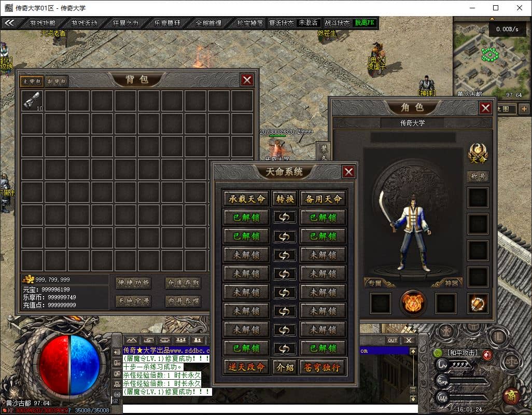Collapse top menu with double-arrow icon
Screen dimensions: 532x415
point(9,23)
